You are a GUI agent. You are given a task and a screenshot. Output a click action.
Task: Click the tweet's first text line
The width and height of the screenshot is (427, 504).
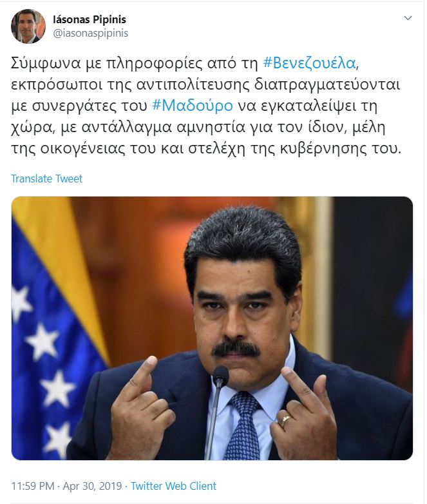[185, 63]
